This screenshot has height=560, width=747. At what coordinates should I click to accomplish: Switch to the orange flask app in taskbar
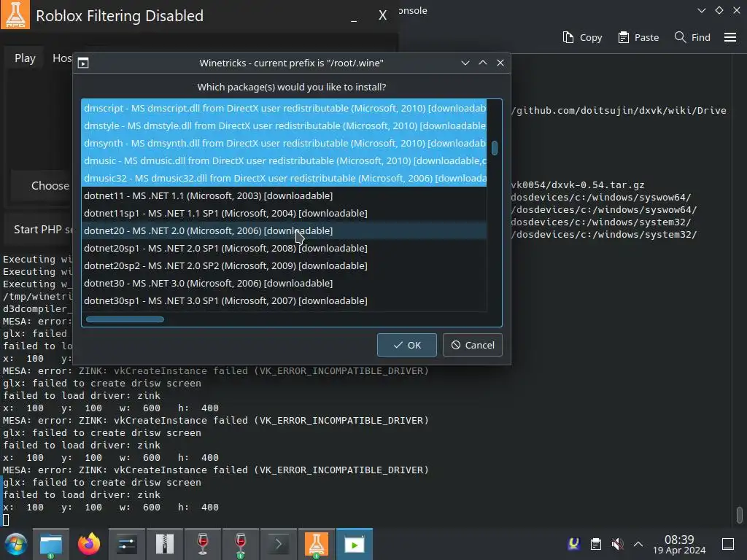click(317, 544)
